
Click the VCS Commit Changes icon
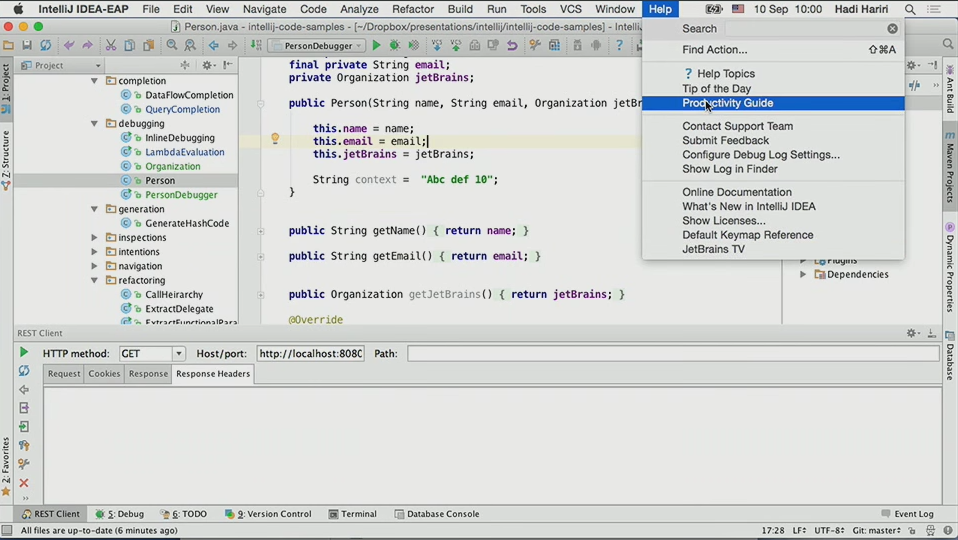(x=456, y=45)
